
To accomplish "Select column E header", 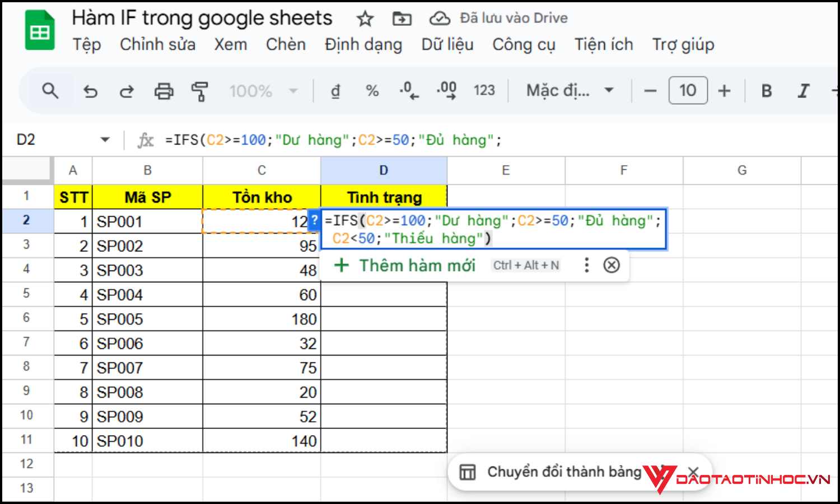I will (x=506, y=170).
